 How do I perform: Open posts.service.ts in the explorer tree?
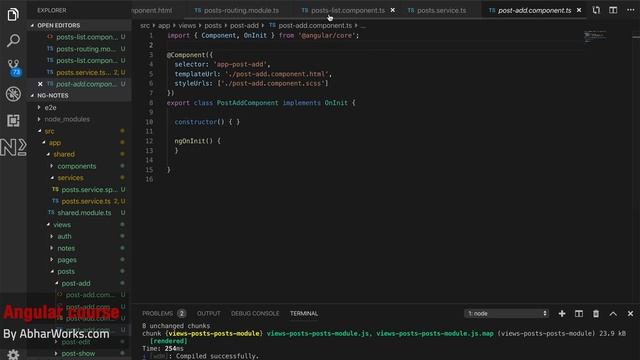[86, 201]
